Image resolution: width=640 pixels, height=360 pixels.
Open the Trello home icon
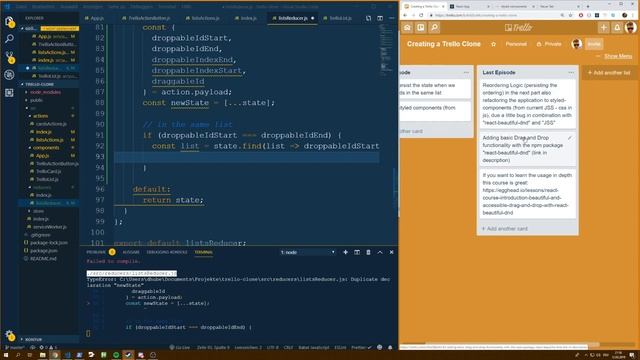pos(407,28)
